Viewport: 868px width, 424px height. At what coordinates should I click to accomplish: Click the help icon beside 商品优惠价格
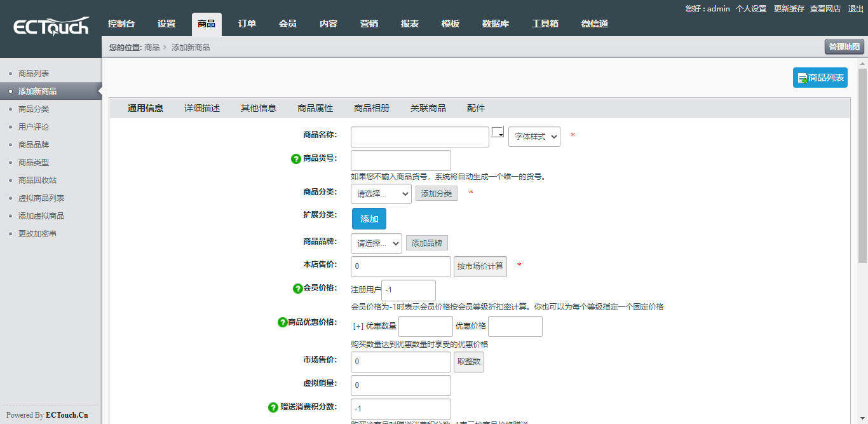283,322
